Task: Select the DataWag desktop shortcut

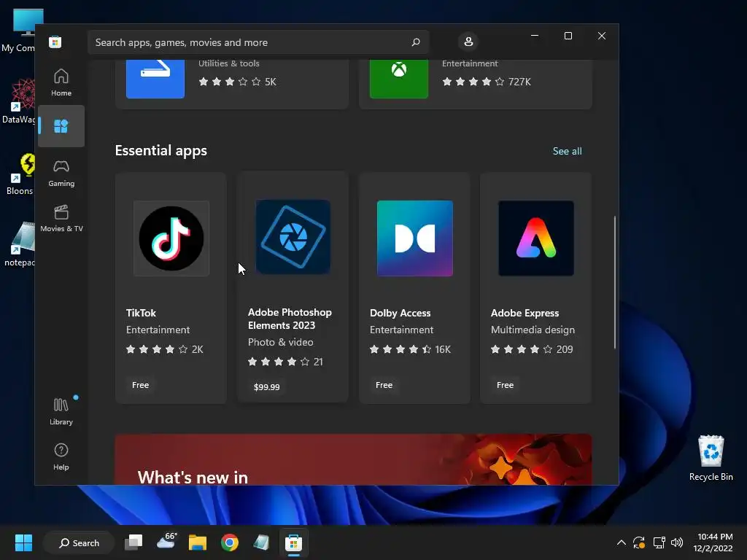Action: [18, 101]
